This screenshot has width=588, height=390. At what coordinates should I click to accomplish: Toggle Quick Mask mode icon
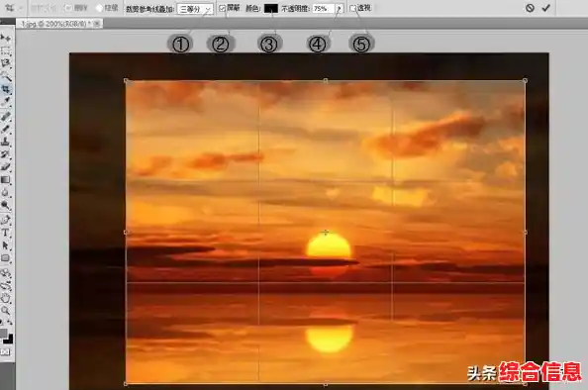tap(5, 351)
